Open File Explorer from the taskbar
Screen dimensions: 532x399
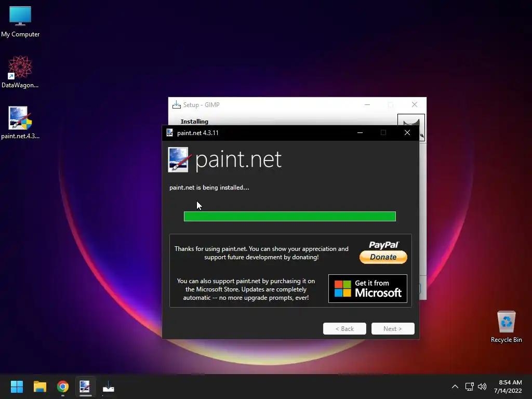pos(39,387)
